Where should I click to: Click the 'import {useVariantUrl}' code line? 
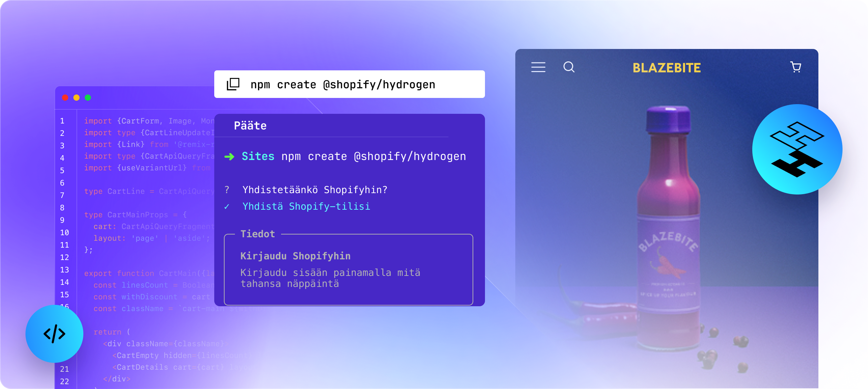coord(147,168)
